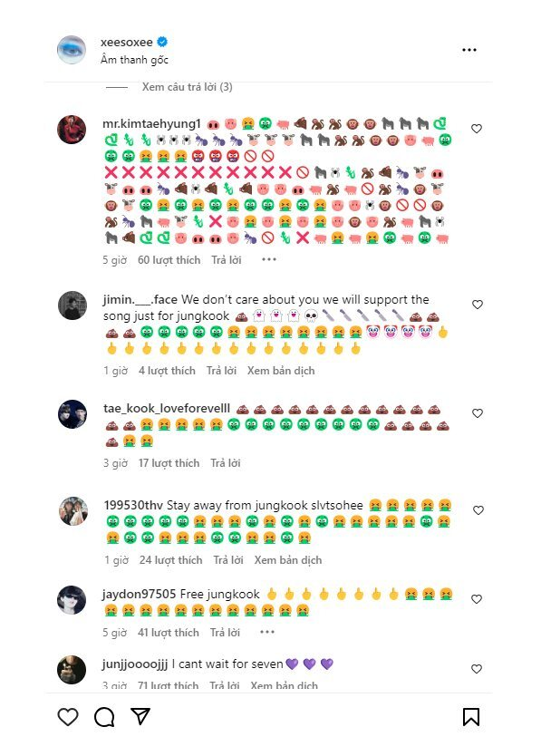Like jimin.___.face's comment with its heart
Image resolution: width=541 pixels, height=756 pixels.
coord(478,305)
